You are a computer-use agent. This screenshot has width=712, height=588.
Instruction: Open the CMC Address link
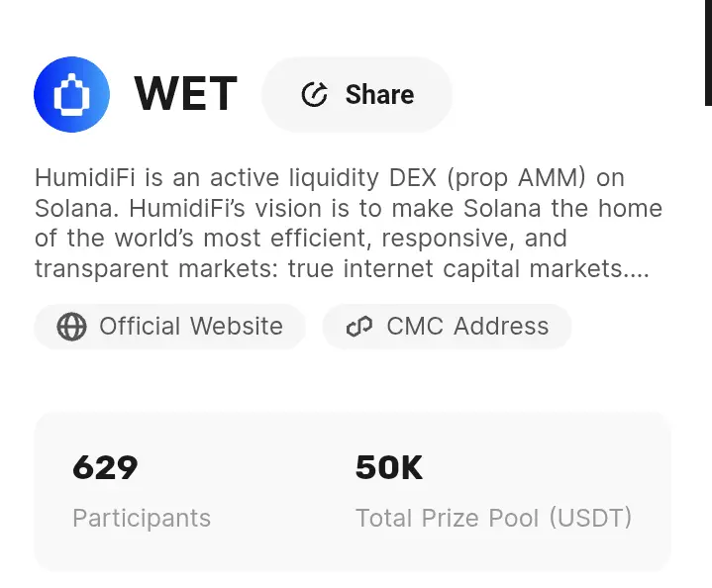pos(466,327)
